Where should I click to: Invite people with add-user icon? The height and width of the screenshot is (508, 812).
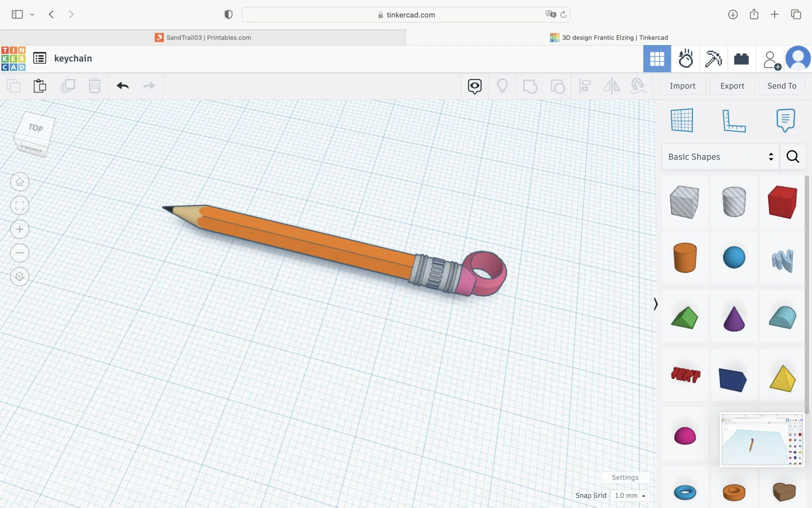(x=772, y=60)
